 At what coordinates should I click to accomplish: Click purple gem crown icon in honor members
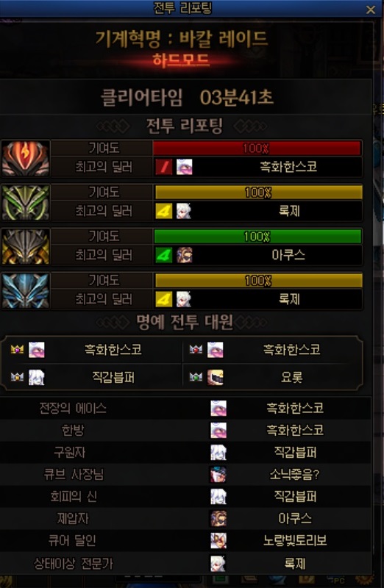tap(17, 350)
